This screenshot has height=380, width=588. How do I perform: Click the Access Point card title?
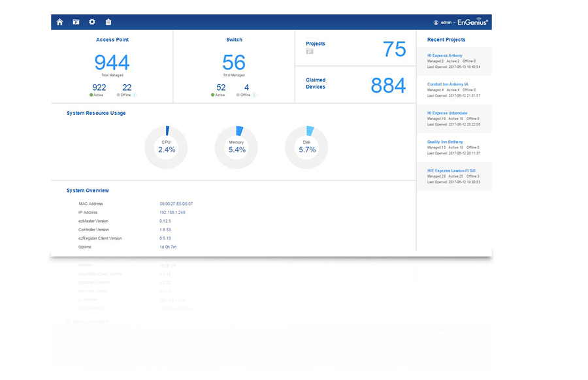click(112, 40)
